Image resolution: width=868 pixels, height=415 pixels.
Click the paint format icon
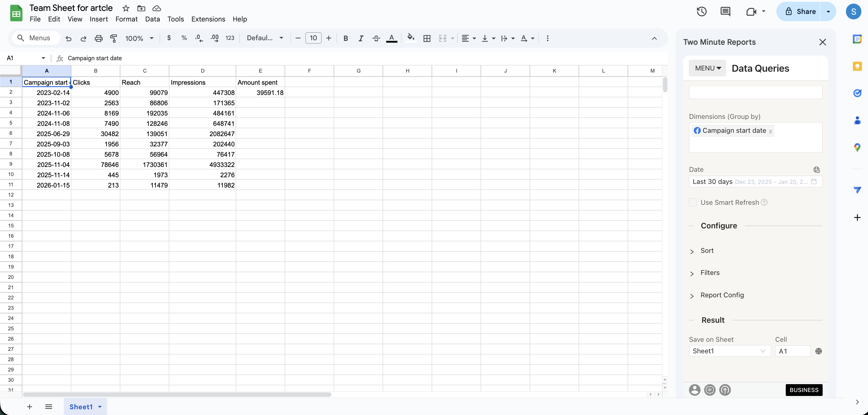pyautogui.click(x=113, y=38)
